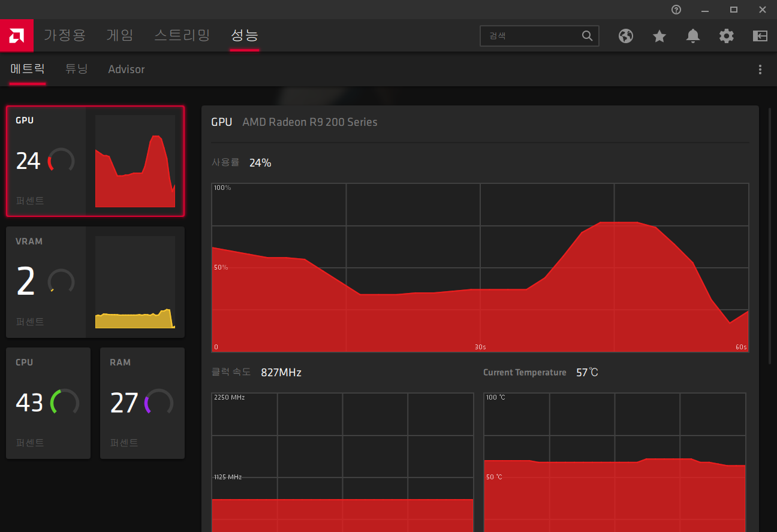Click the search input field
Screen dimensions: 777x532
pos(540,36)
